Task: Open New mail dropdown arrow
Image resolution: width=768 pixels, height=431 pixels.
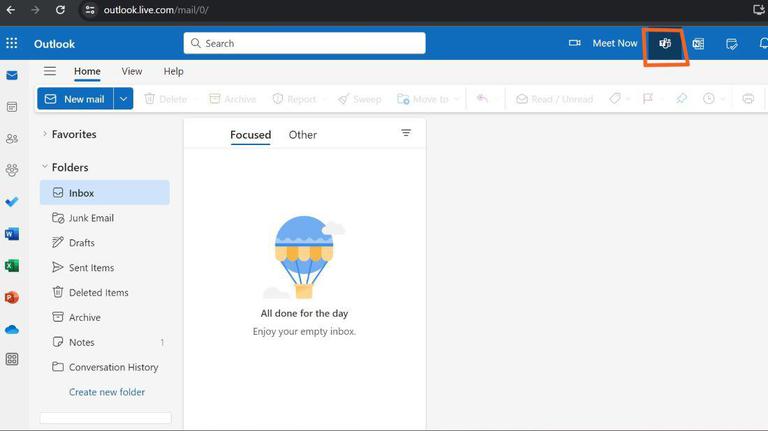Action: (123, 99)
